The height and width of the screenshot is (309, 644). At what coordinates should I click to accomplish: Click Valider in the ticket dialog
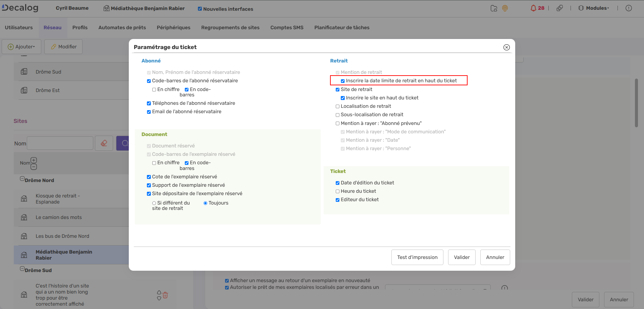pyautogui.click(x=462, y=257)
